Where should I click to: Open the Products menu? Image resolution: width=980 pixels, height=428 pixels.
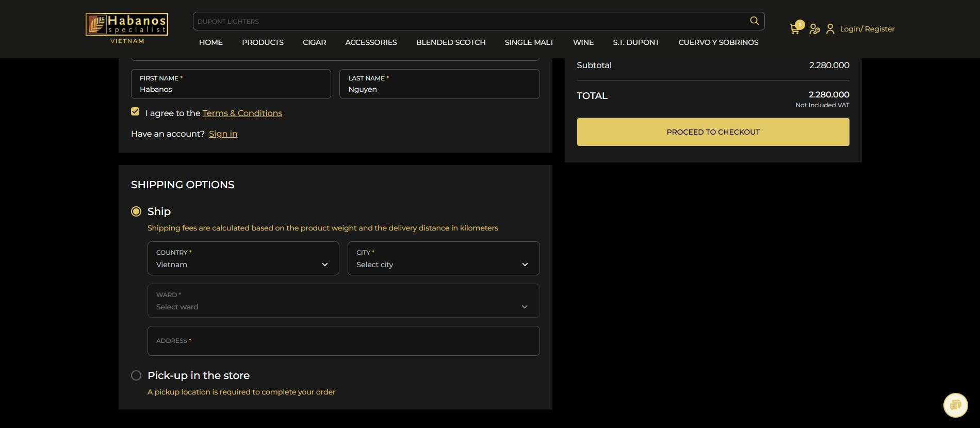click(x=263, y=42)
